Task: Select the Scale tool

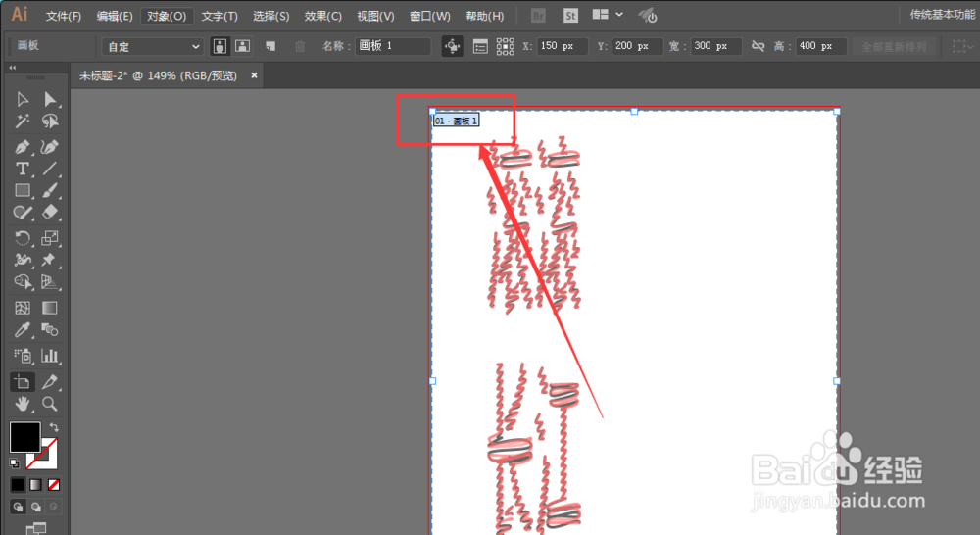Action: [x=49, y=238]
